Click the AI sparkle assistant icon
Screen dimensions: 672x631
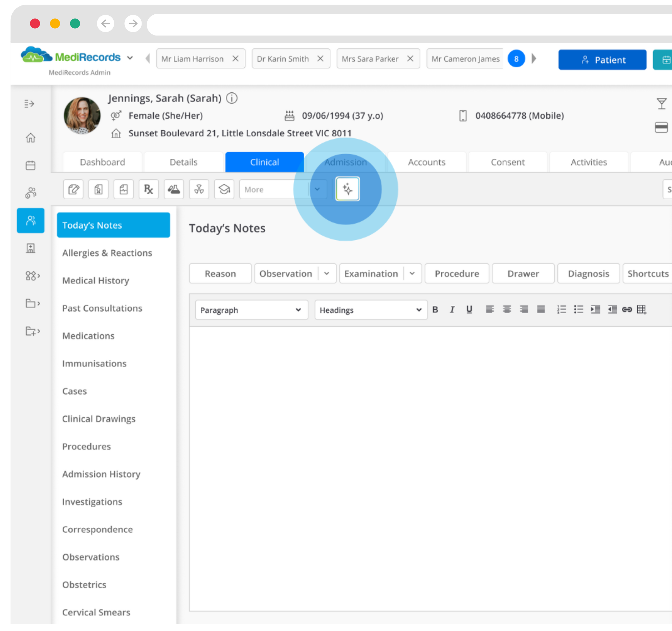point(347,189)
